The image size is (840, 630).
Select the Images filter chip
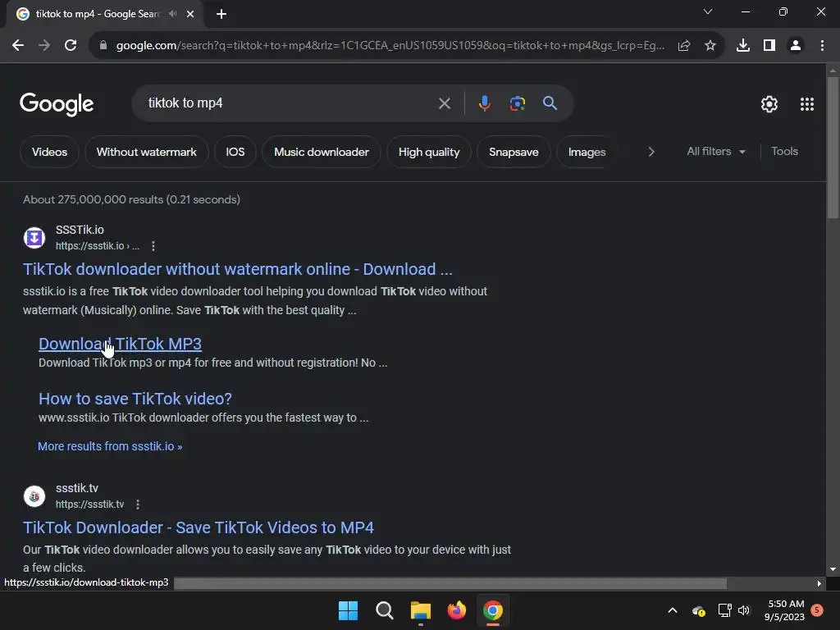pyautogui.click(x=587, y=152)
